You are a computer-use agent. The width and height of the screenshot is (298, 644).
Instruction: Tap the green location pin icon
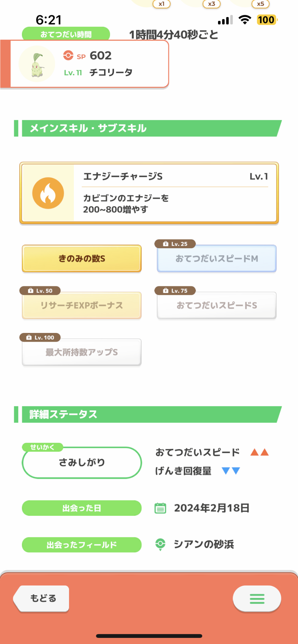point(160,544)
